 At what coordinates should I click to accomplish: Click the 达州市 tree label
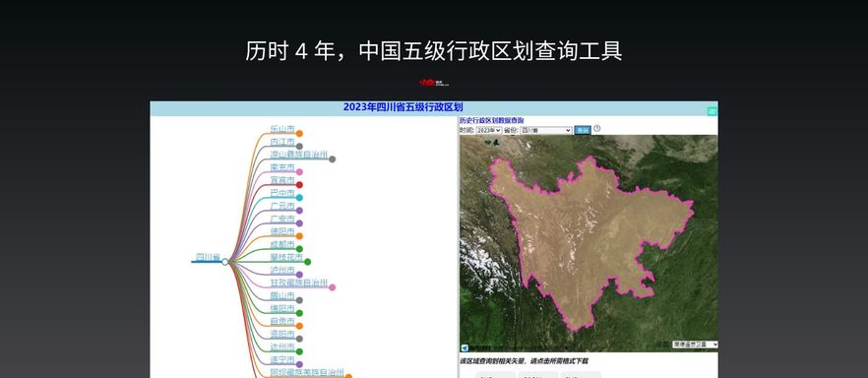click(x=282, y=347)
